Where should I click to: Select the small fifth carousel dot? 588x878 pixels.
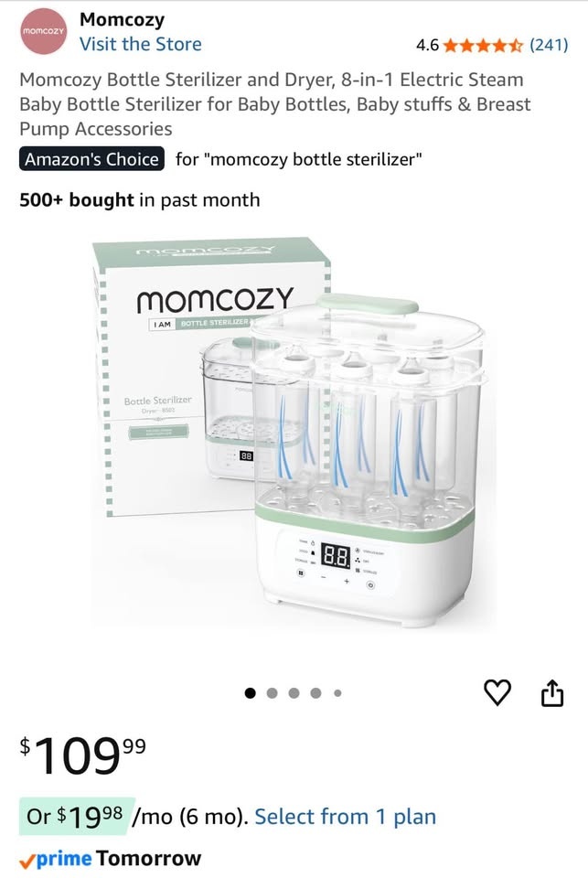coord(337,693)
